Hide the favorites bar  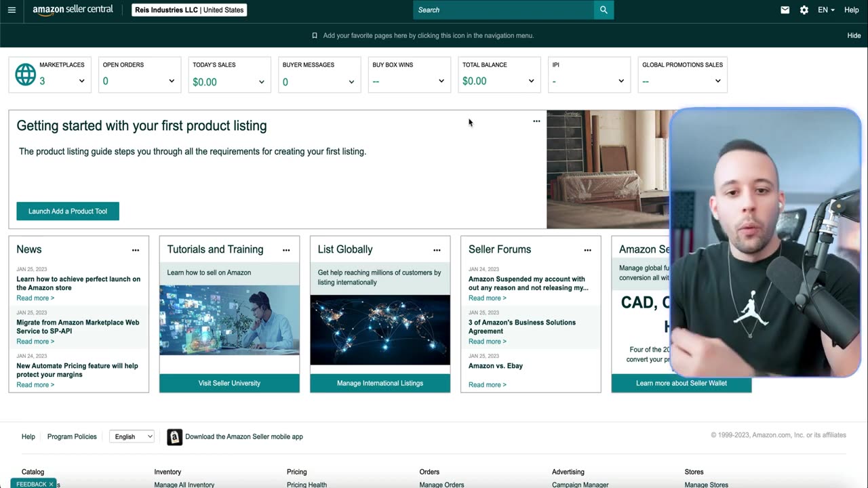click(x=854, y=35)
